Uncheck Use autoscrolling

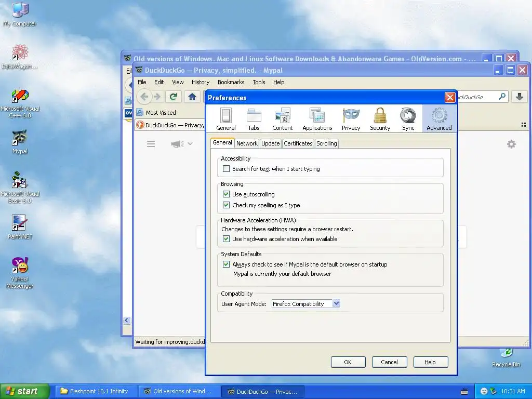coord(226,194)
